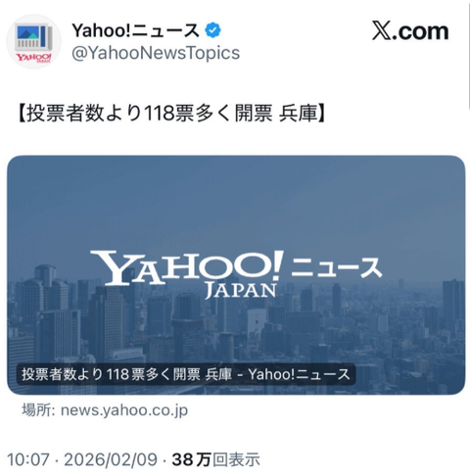The image size is (470, 476).
Task: Click the white YAHOO! JAPAN logo in card
Action: 187,274
